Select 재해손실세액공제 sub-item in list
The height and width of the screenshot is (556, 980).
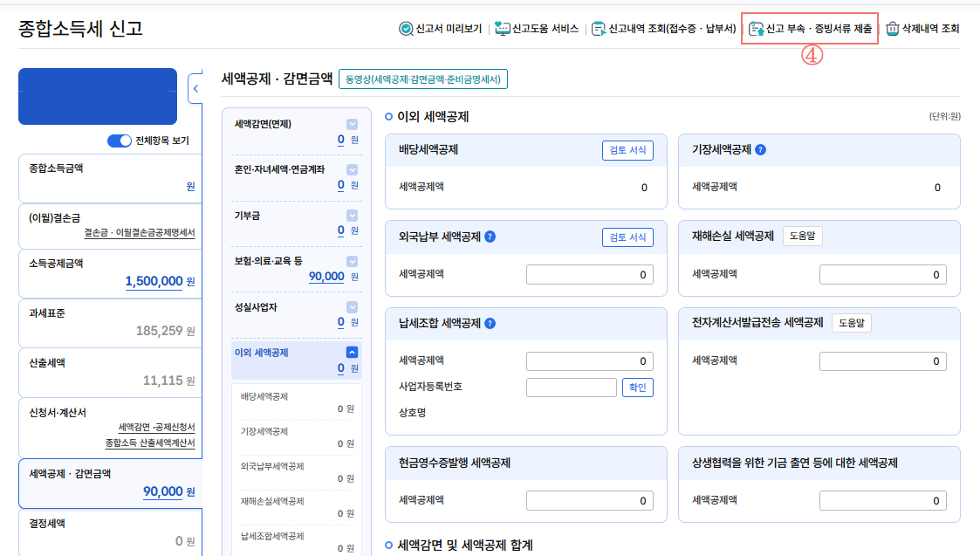296,508
